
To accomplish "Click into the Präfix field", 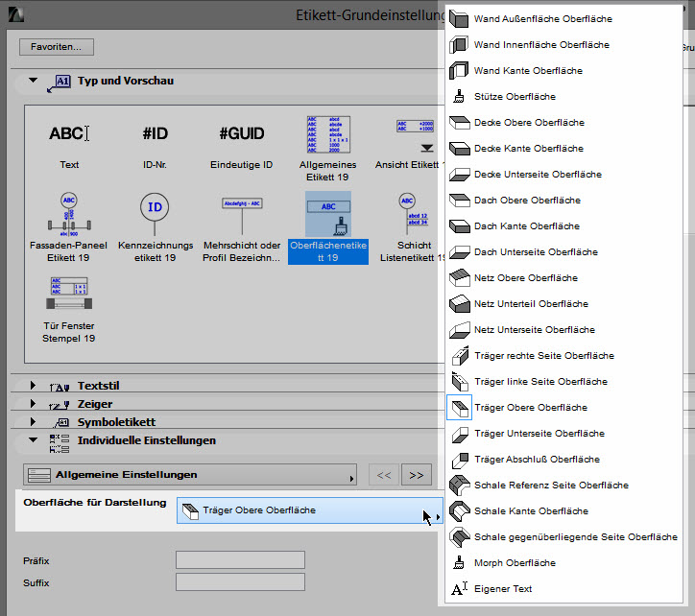I will click(x=240, y=560).
